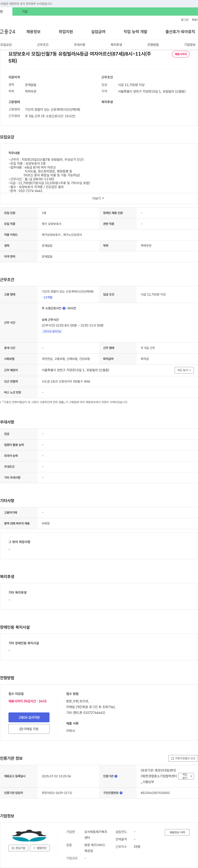Jump to the 기업정보 section tab
The image size is (198, 868).
point(190,45)
